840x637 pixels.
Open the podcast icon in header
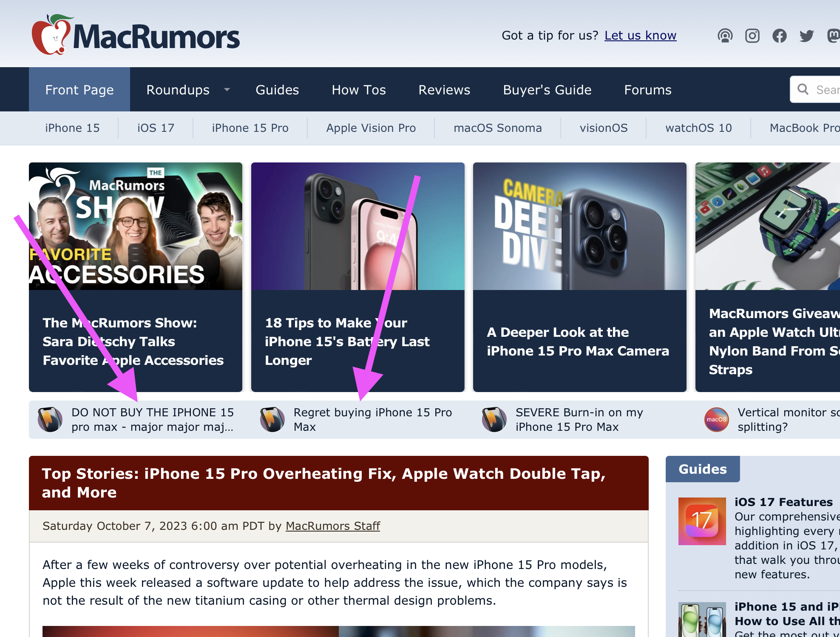pyautogui.click(x=725, y=36)
